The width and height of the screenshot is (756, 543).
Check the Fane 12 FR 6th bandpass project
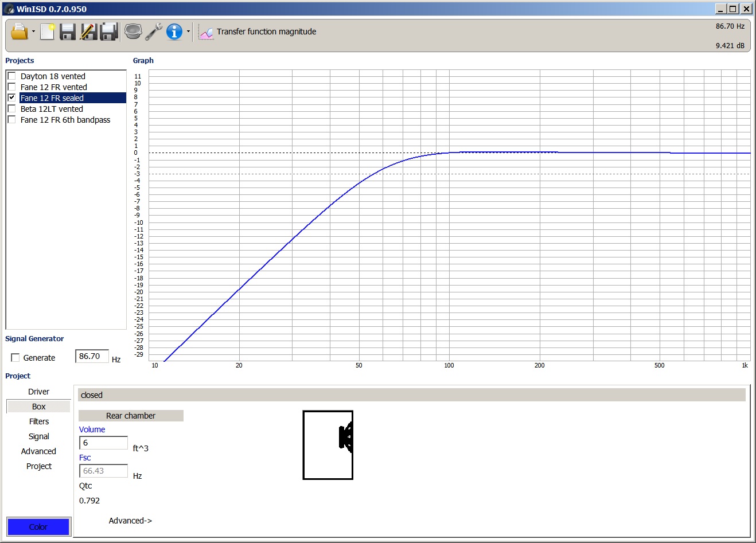(x=11, y=119)
